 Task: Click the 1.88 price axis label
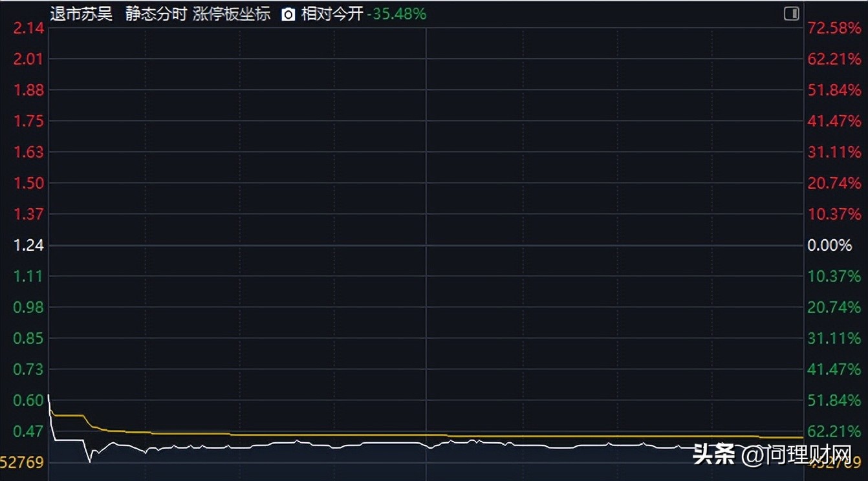pyautogui.click(x=29, y=90)
